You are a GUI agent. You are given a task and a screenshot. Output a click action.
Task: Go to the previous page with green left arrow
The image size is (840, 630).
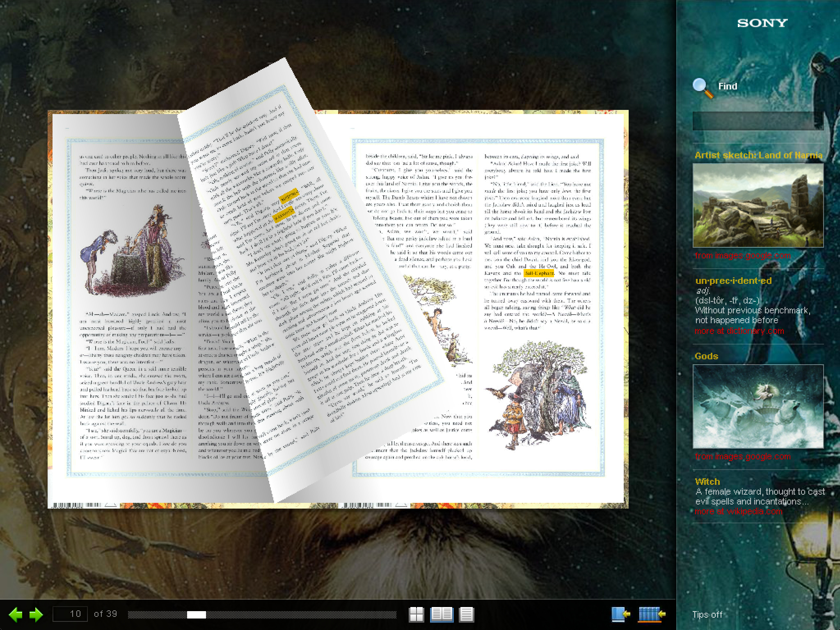[16, 614]
